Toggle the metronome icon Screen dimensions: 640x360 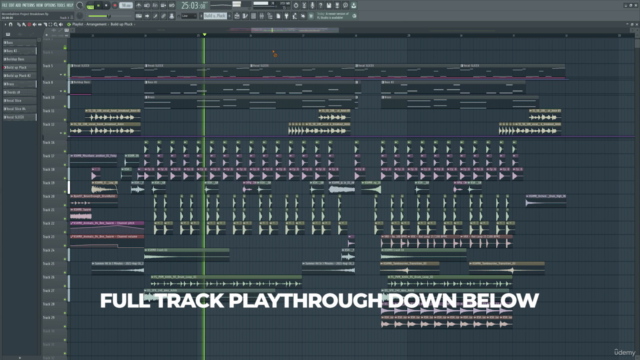139,5
